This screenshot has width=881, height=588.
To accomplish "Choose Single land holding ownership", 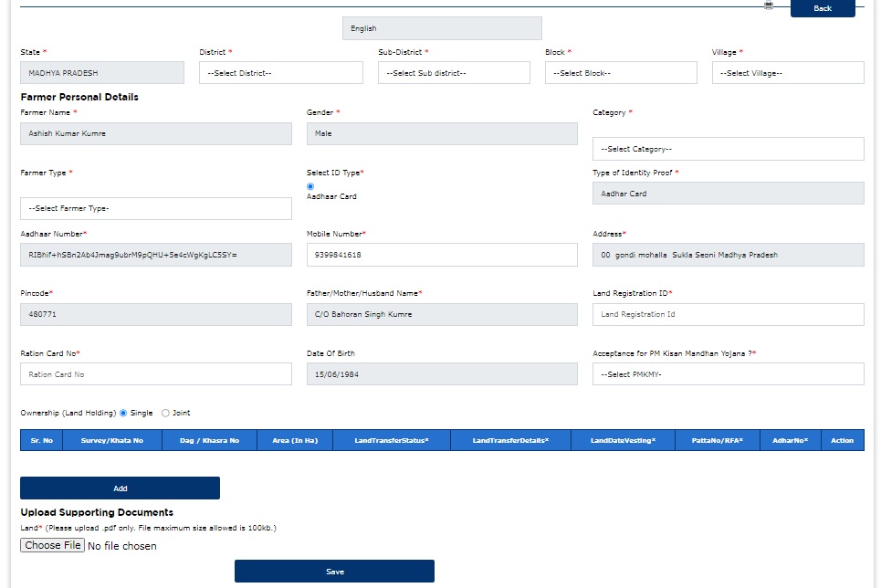I will point(123,413).
